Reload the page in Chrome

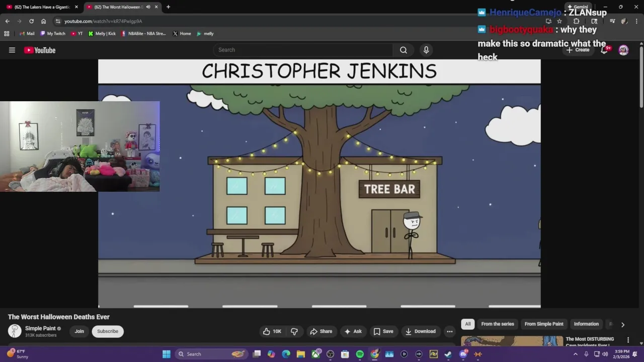31,21
